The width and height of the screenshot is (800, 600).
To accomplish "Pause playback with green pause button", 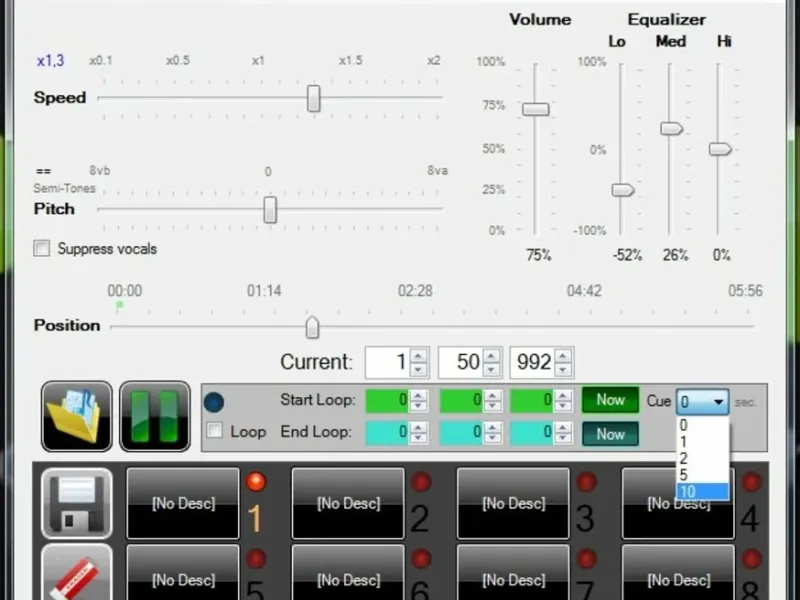I will pyautogui.click(x=155, y=416).
